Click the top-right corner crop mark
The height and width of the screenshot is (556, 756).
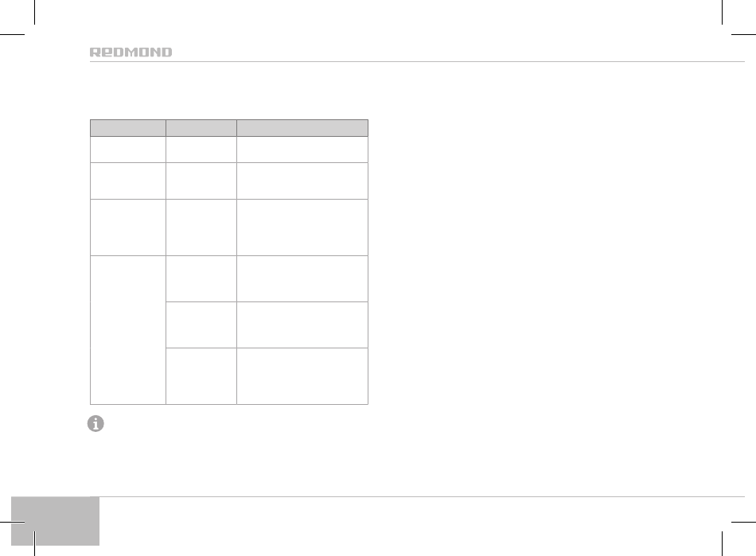(733, 23)
